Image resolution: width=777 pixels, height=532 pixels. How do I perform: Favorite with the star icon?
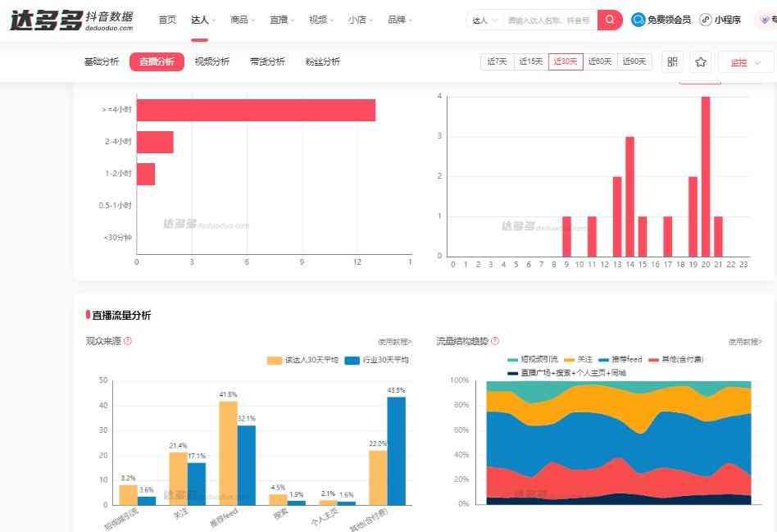(701, 62)
